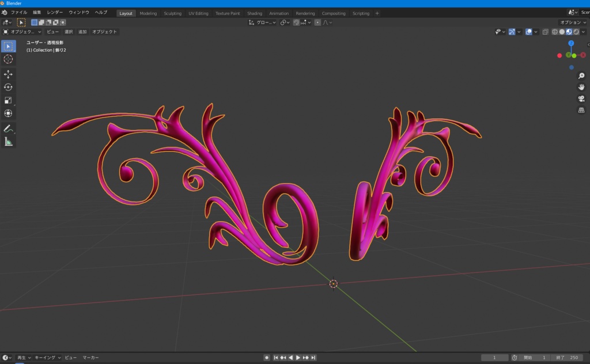590x364 pixels.
Task: Pick the Rotate tool
Action: click(8, 87)
